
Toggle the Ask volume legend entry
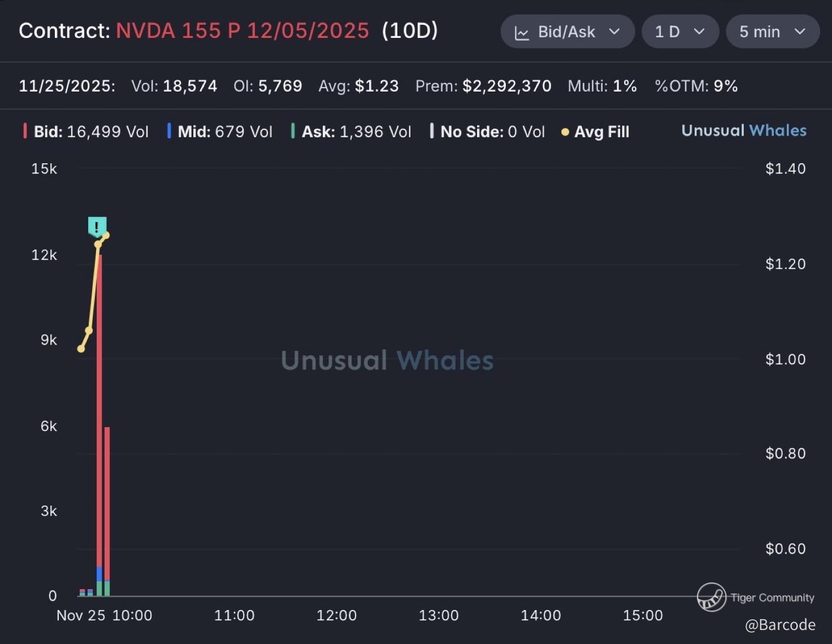[356, 132]
